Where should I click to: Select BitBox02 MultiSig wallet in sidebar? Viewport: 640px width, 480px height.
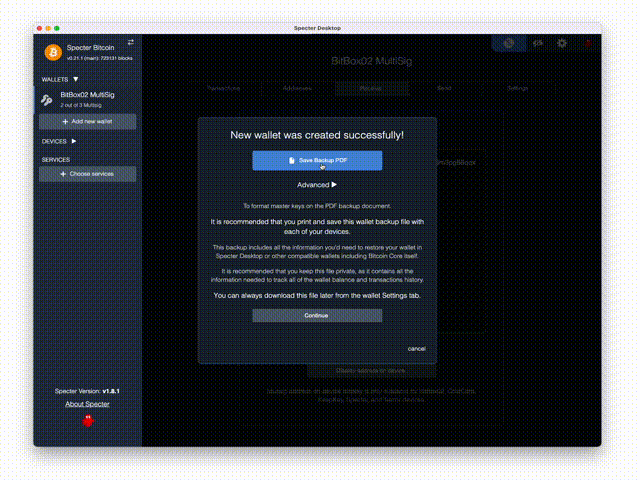click(x=87, y=100)
